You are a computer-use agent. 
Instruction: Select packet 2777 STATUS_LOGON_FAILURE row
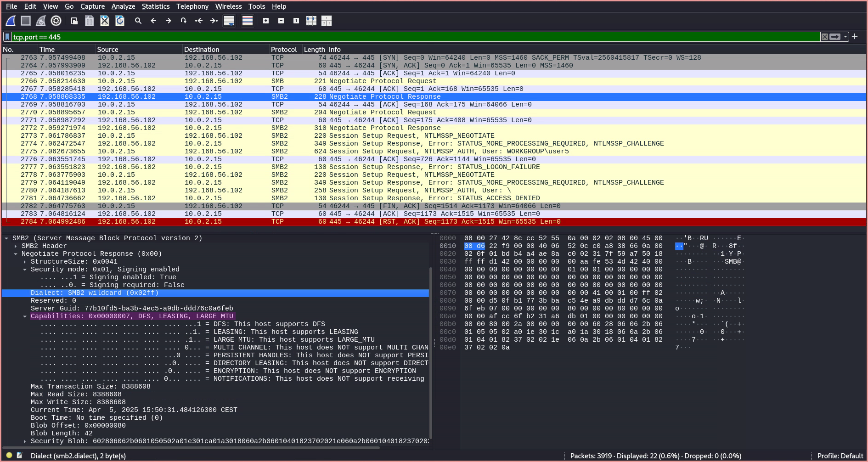click(434, 167)
